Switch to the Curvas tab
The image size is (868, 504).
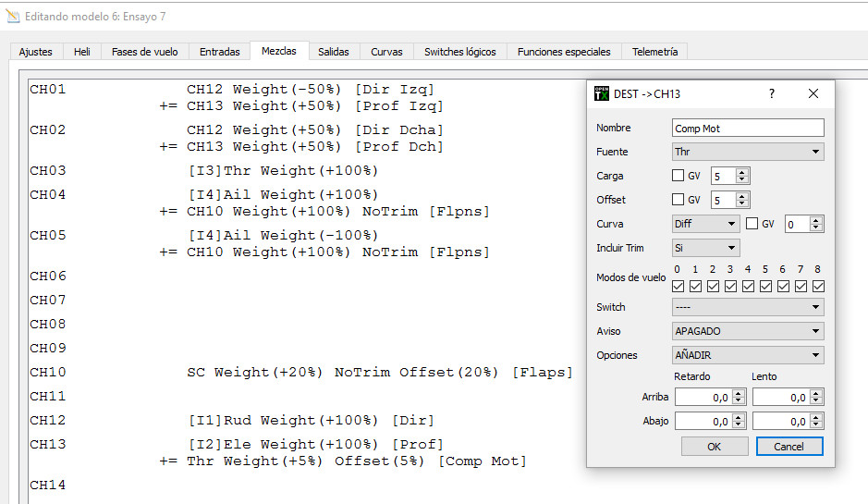click(386, 52)
